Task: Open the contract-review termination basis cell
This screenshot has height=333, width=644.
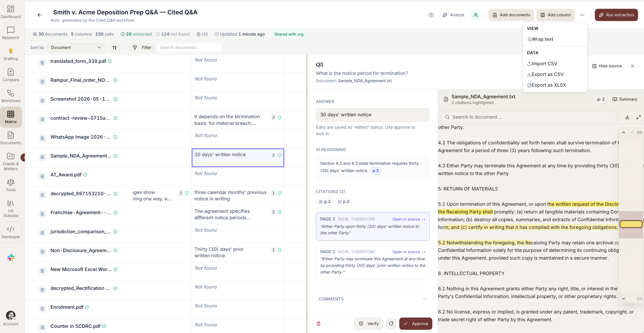Action: [x=238, y=120]
